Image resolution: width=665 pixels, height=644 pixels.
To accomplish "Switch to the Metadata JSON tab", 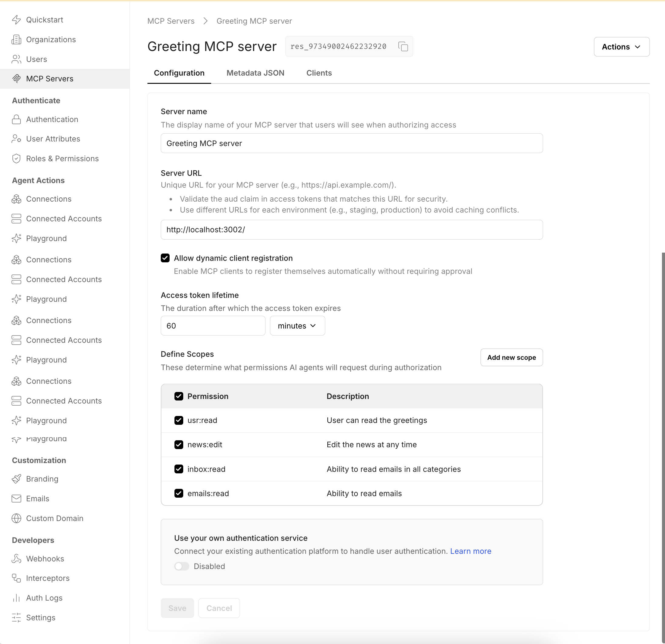I will 255,73.
